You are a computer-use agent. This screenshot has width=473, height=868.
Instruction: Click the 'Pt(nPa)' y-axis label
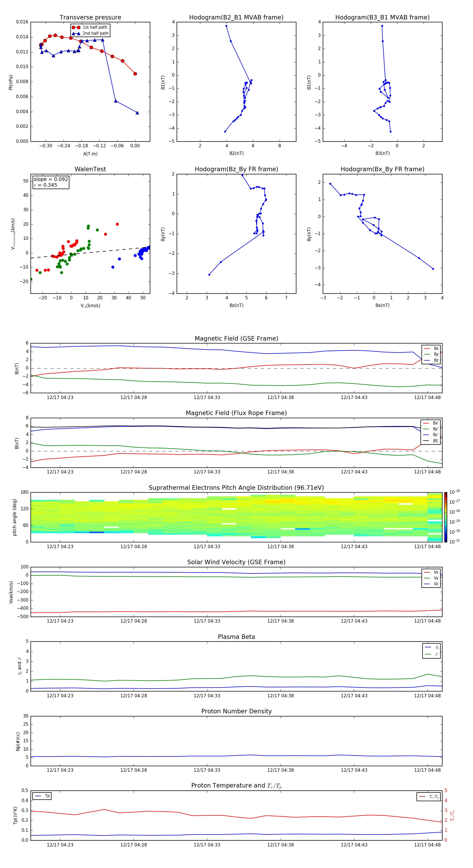pyautogui.click(x=11, y=82)
